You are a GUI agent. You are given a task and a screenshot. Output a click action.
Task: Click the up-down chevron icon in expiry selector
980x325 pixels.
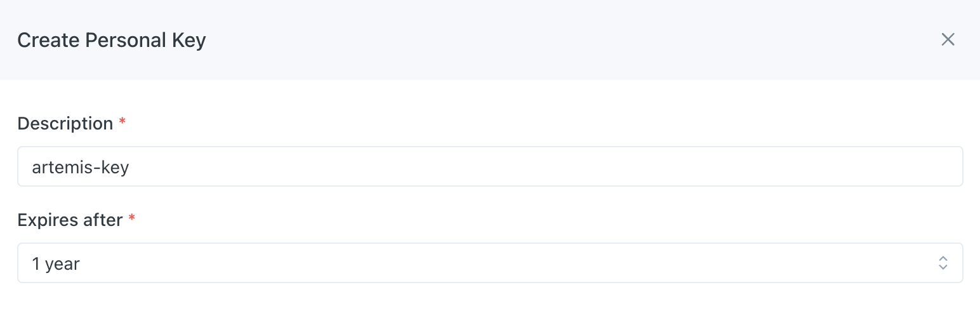pos(943,263)
